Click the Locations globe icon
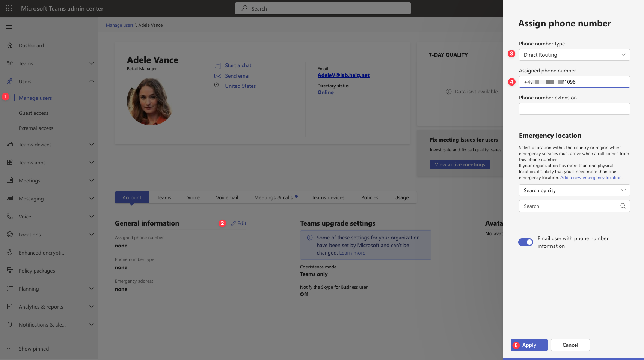Image resolution: width=644 pixels, height=360 pixels. pos(10,234)
